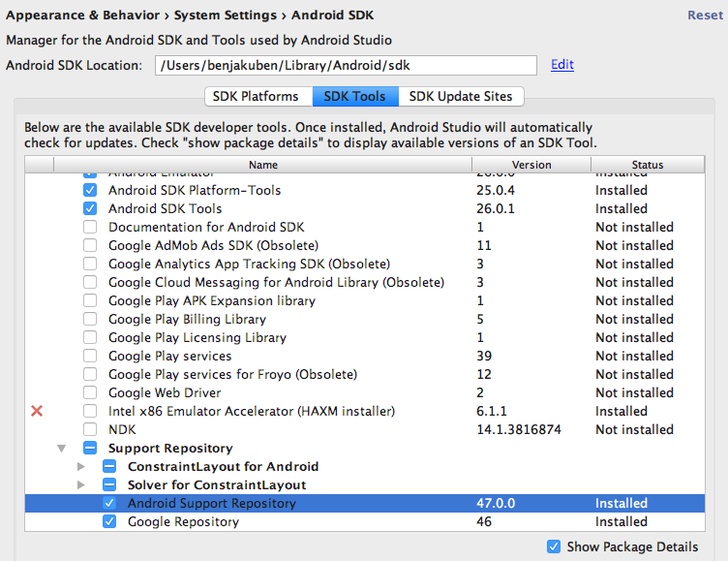728x561 pixels.
Task: Click version 26.0.1 cell
Action: pyautogui.click(x=496, y=208)
